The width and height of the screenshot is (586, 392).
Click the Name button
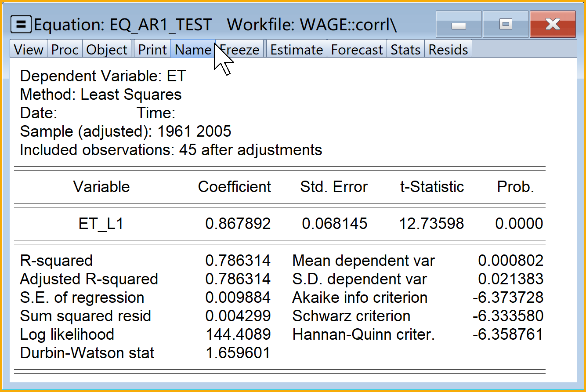(x=193, y=49)
